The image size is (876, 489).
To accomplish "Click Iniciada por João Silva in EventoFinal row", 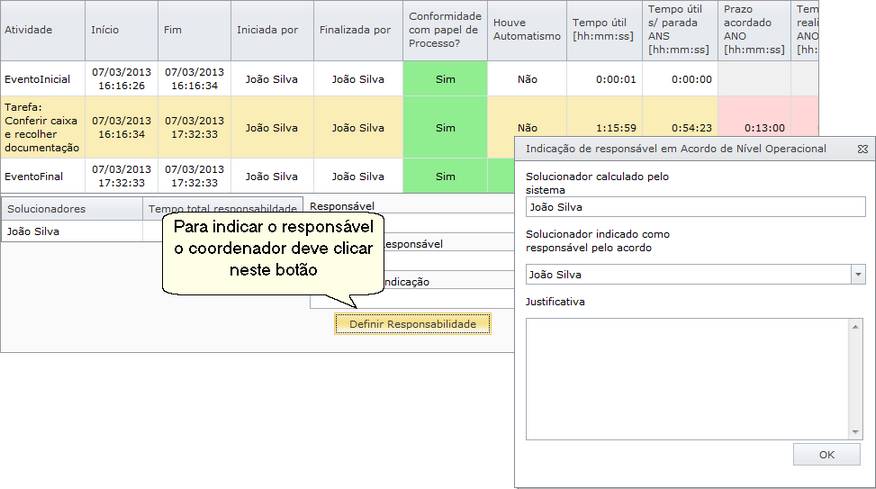I will [x=272, y=176].
